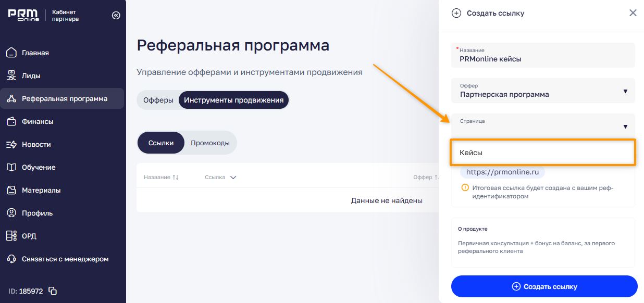Click the Финансы wallet icon
644x303 pixels.
pos(11,121)
